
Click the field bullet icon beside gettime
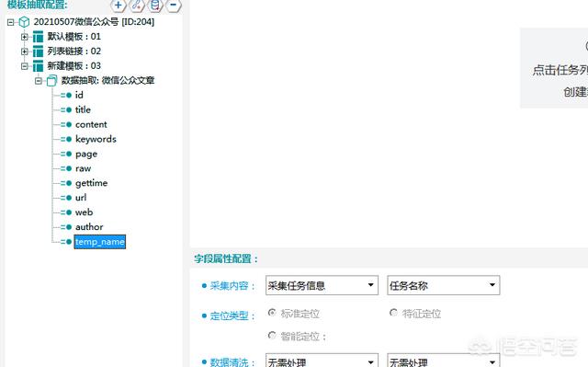click(66, 183)
